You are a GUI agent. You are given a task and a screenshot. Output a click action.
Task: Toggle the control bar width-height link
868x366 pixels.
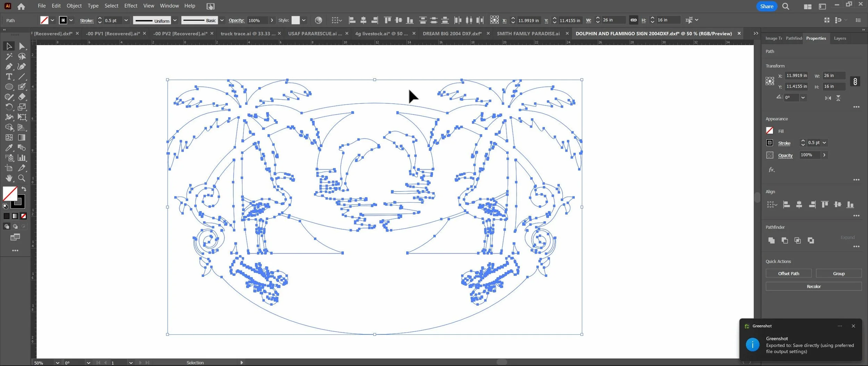634,20
